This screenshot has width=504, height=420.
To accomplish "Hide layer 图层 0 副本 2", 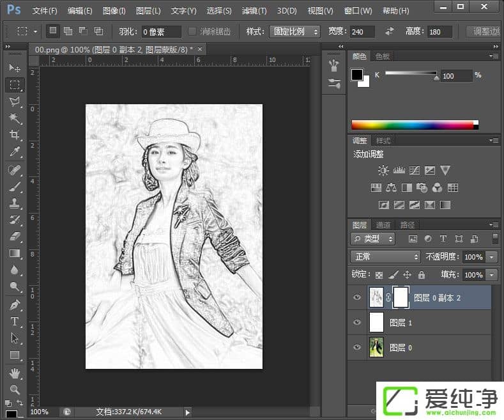I will click(357, 297).
